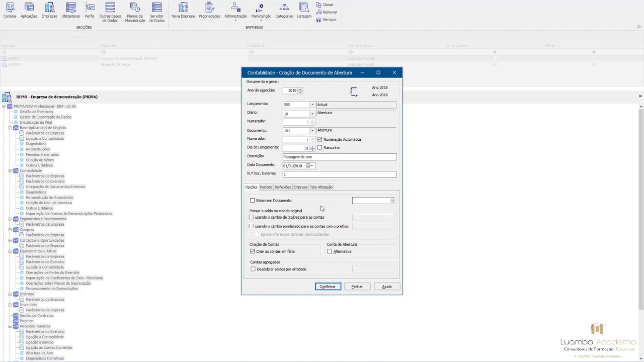This screenshot has height=362, width=644.
Task: Click the Compras module icon in tree
Action: click(16, 230)
